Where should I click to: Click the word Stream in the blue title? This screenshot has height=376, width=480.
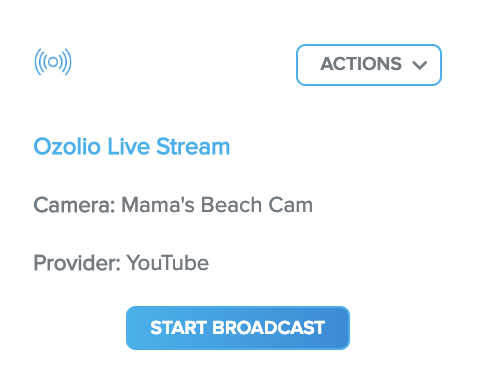pos(193,146)
